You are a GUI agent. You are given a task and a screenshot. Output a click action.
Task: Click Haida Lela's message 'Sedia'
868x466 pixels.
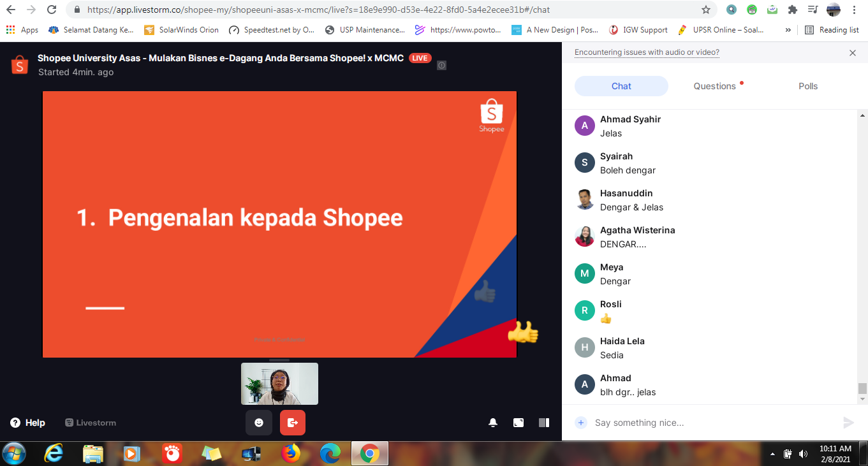612,355
